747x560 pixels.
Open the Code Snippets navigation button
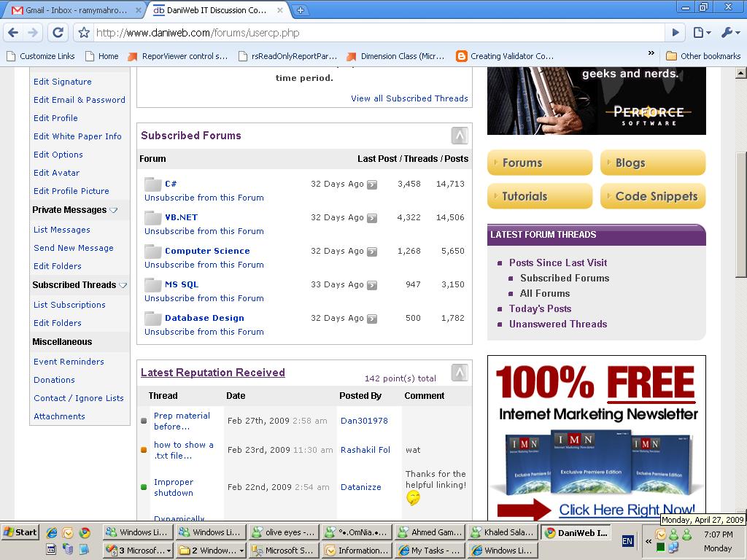(653, 196)
